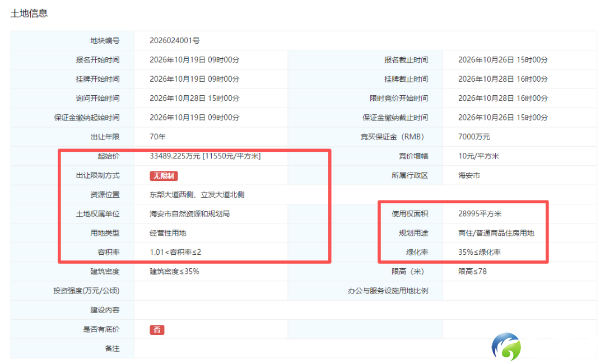Select the 是否有底价 label
The image size is (605, 364).
pos(101,329)
